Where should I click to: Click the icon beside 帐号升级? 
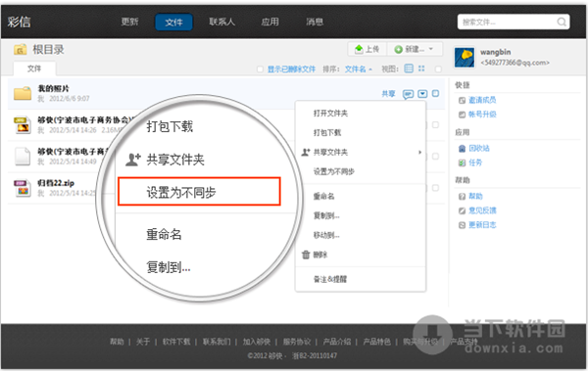click(462, 115)
